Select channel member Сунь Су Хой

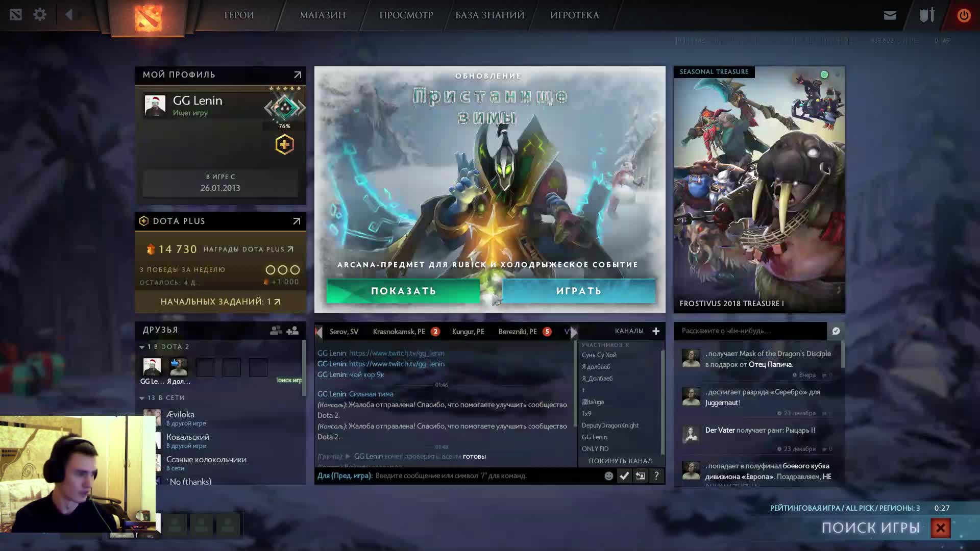click(x=599, y=355)
